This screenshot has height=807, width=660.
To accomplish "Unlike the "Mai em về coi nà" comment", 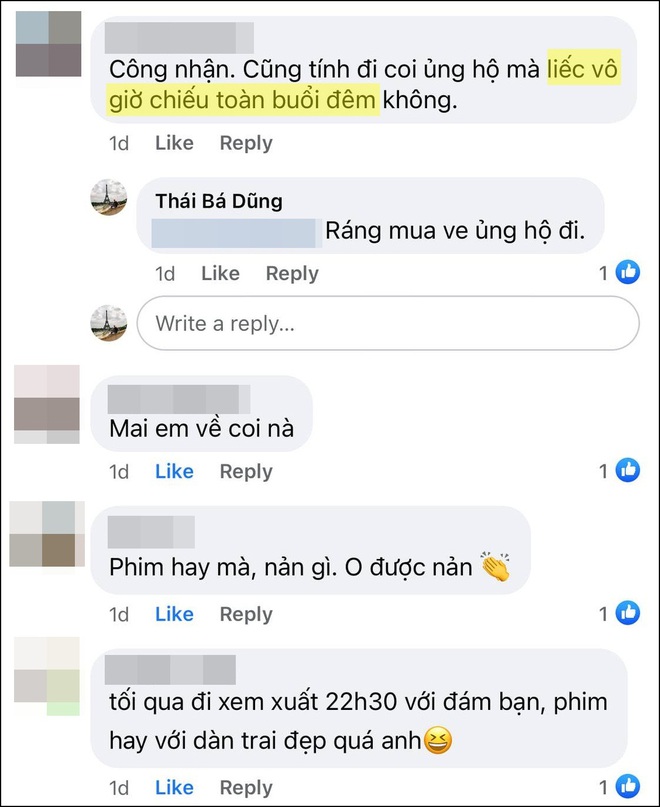I will (x=175, y=471).
